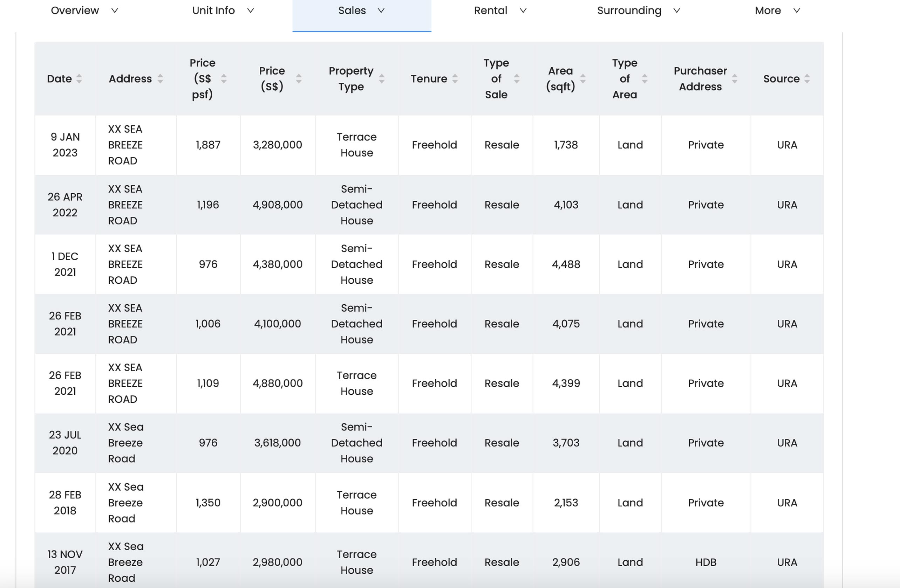This screenshot has width=900, height=588.
Task: Expand the Surrounding dropdown chevron
Action: click(677, 11)
